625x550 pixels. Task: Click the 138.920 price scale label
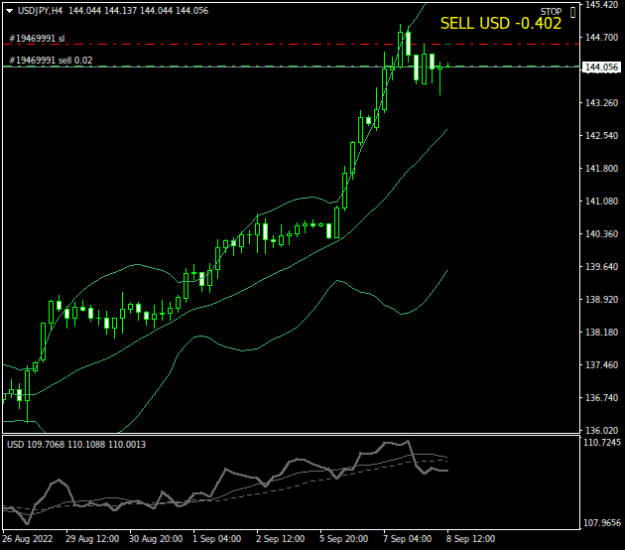click(x=601, y=300)
